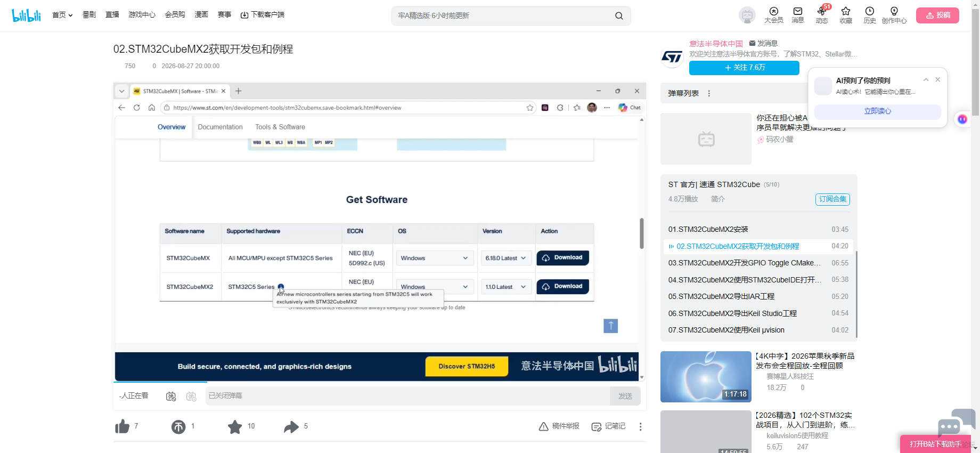
Task: Click the main page vertical scrollbar
Action: click(x=975, y=61)
